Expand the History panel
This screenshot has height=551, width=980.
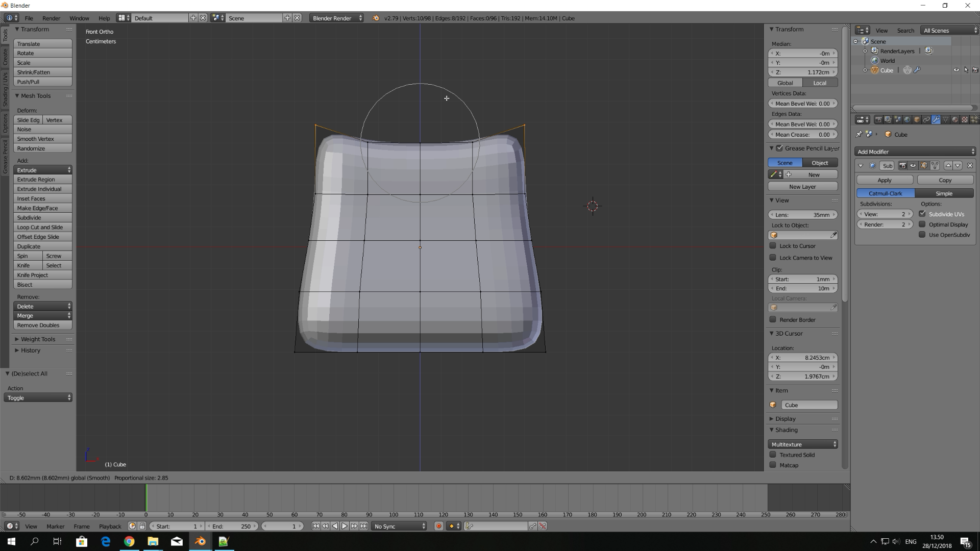(x=31, y=350)
